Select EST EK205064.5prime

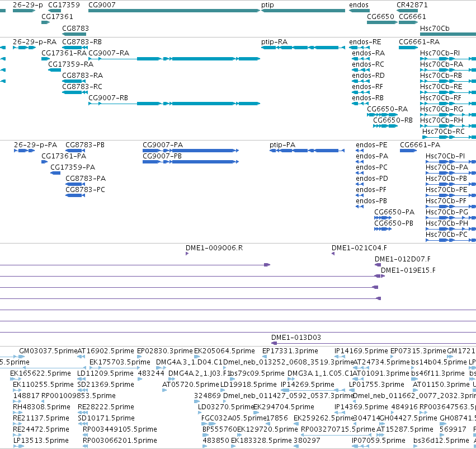coord(224,351)
